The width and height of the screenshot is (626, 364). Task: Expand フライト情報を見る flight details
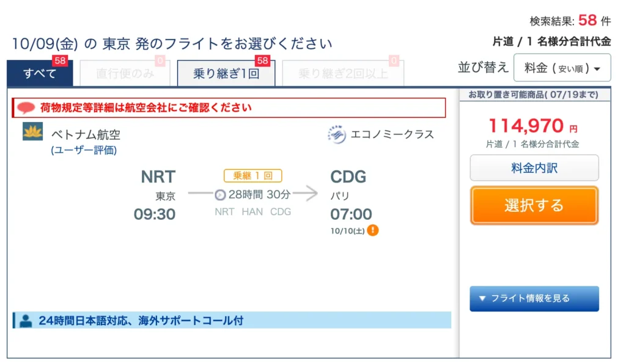click(x=534, y=299)
